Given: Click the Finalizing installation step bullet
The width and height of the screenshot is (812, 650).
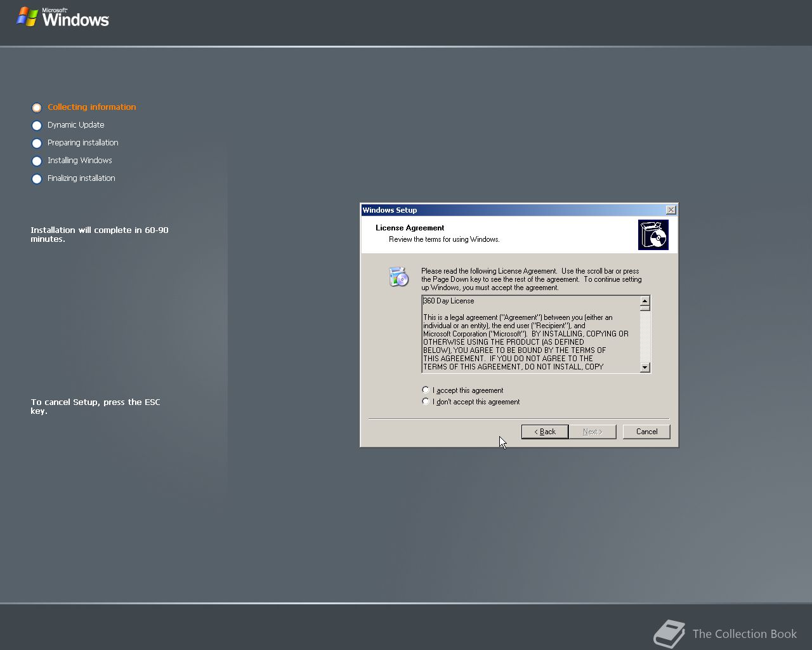Looking at the screenshot, I should coord(37,179).
